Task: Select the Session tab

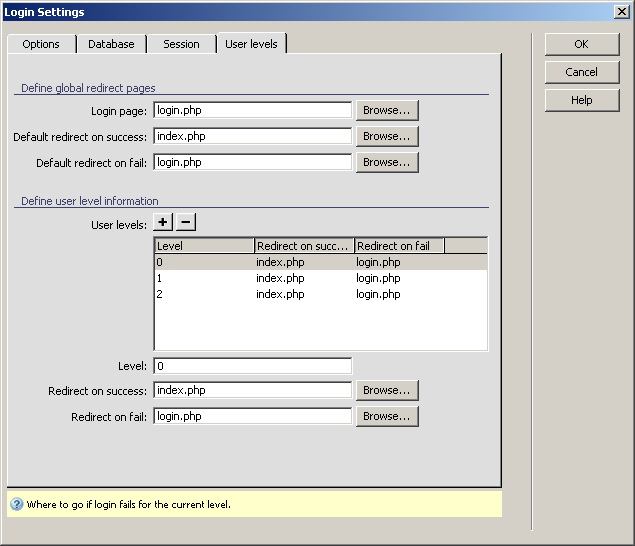Action: coord(181,44)
